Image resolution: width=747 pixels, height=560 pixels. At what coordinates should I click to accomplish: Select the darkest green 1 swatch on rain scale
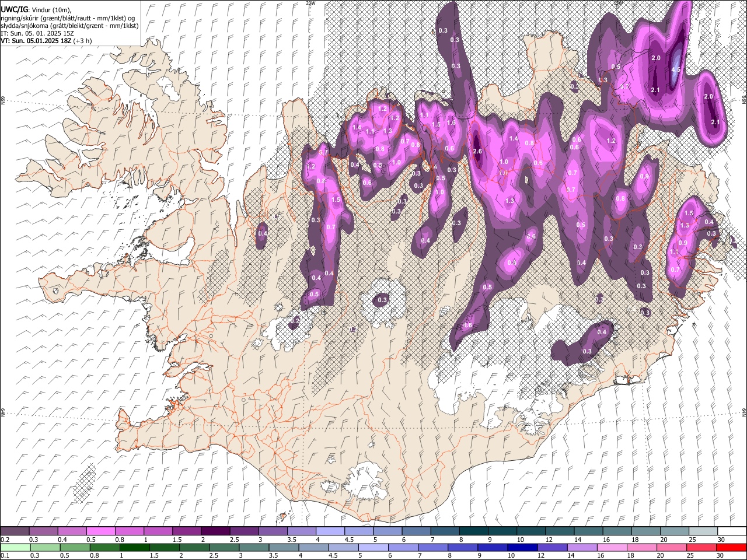click(135, 547)
